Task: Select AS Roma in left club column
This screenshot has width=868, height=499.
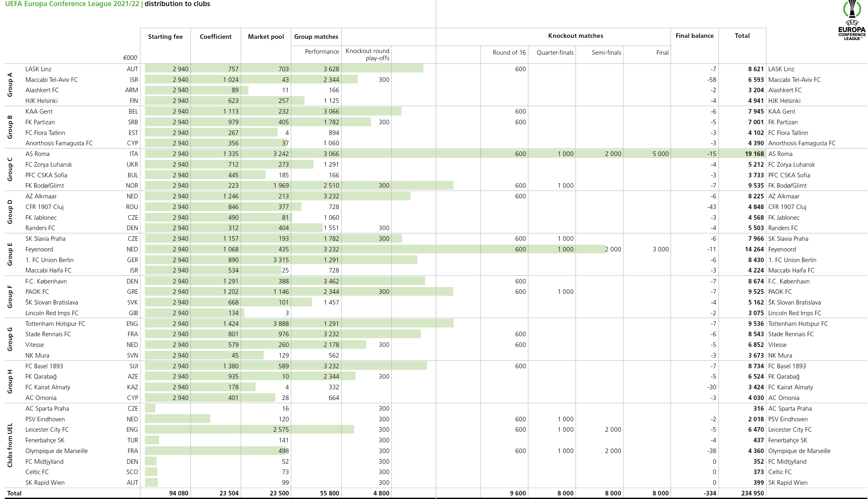Action: [37, 154]
